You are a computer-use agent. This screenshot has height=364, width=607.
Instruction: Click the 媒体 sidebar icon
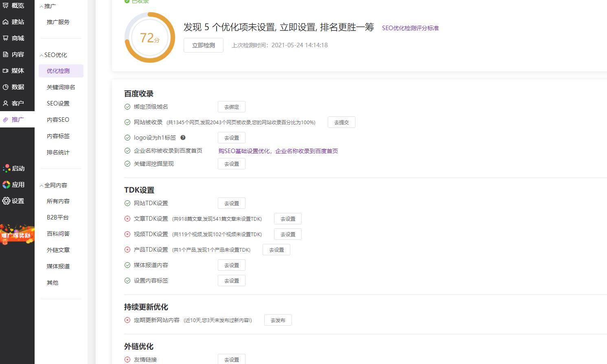6,70
